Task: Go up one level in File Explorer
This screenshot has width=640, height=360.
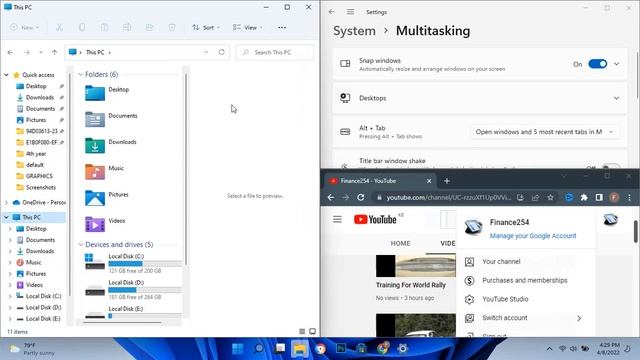Action: [54, 52]
